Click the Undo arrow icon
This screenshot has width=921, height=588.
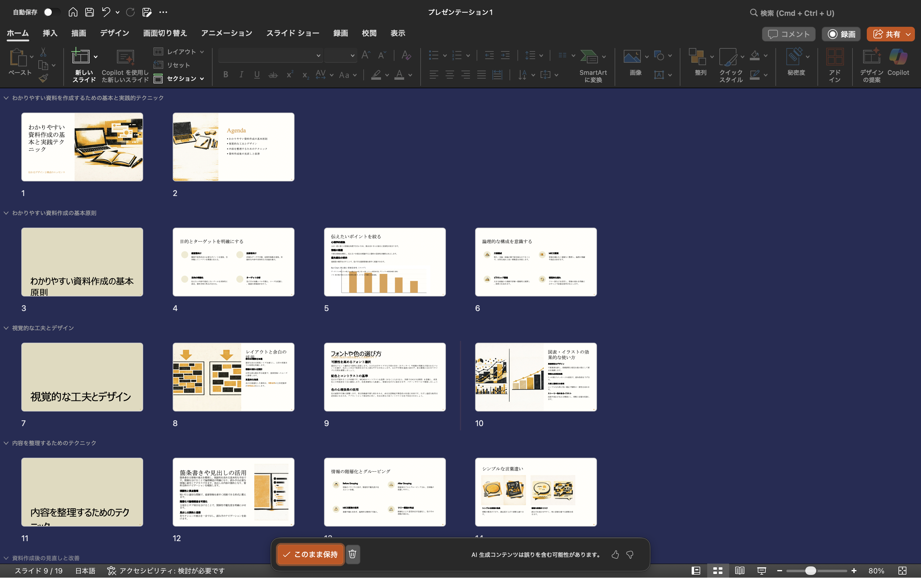106,12
